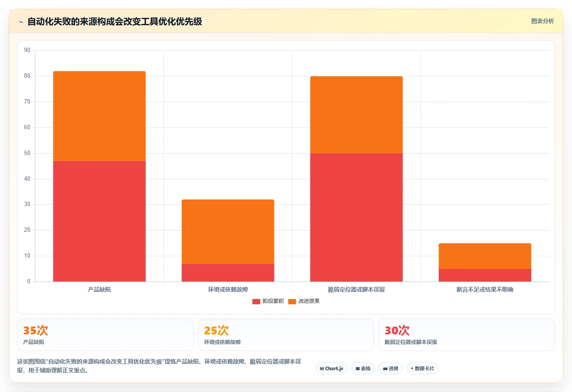The height and width of the screenshot is (392, 572).
Task: Toggle the 改进效果 legend entry
Action: [304, 301]
